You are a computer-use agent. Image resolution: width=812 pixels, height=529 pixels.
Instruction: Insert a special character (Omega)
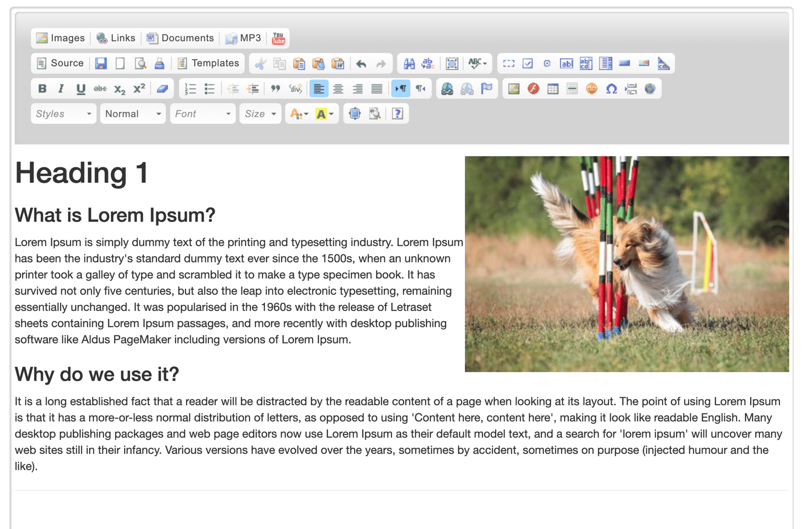612,88
